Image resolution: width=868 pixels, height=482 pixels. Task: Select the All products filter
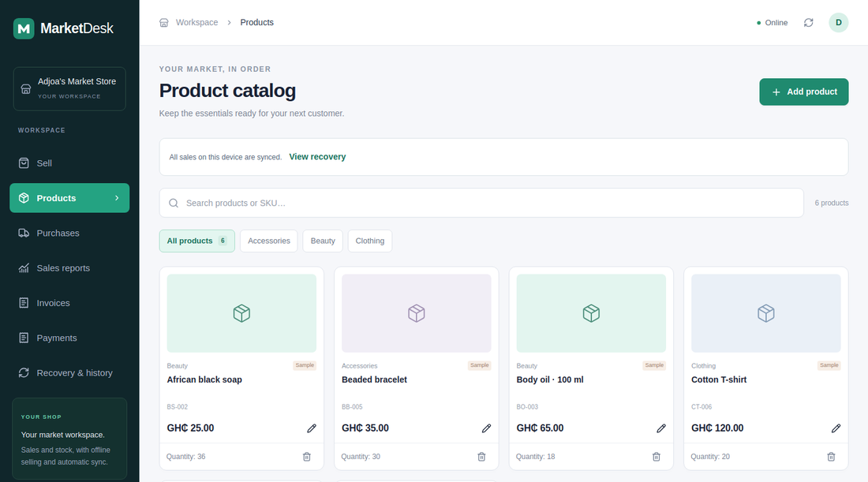click(197, 241)
